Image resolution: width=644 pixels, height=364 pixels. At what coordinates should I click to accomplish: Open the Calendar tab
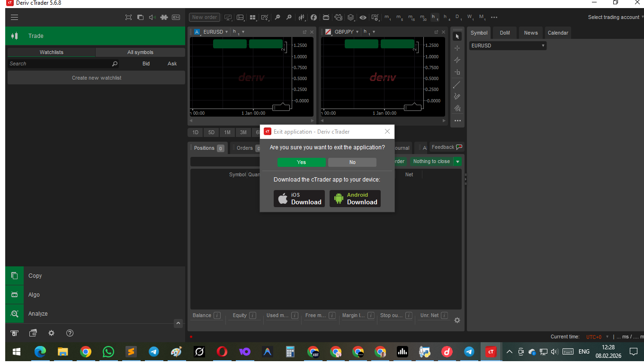tap(558, 33)
